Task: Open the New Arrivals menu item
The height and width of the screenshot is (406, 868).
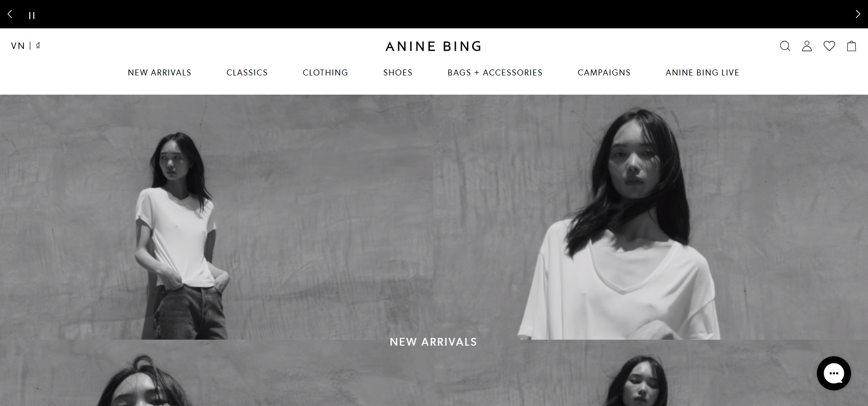Action: (x=160, y=73)
